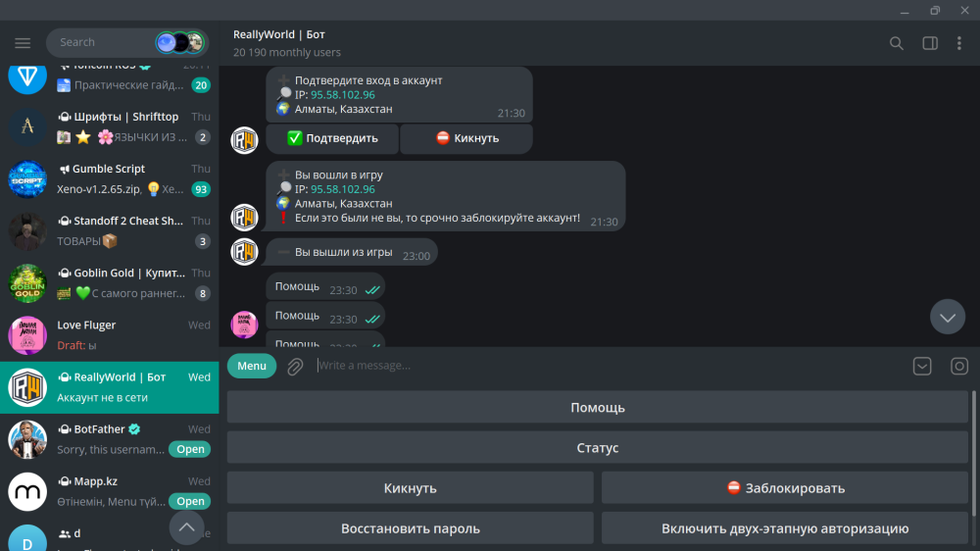Open the BotFather chat name

coord(99,429)
